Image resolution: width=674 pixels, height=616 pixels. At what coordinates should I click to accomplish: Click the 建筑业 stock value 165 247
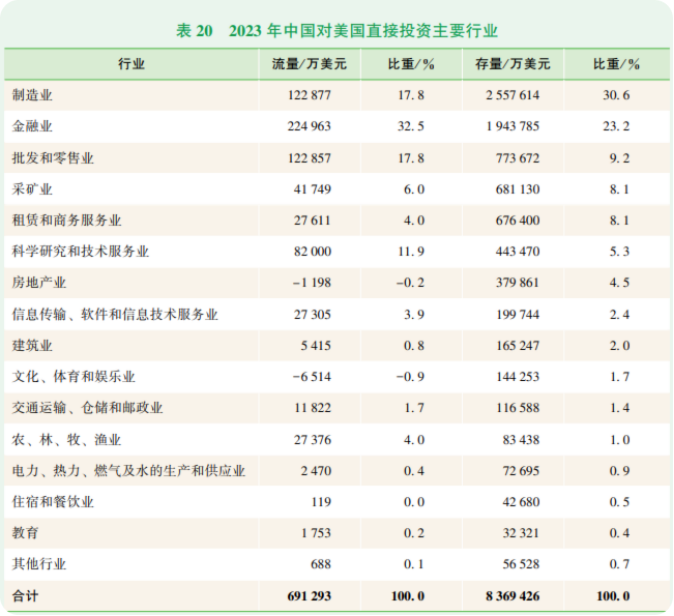click(x=518, y=346)
